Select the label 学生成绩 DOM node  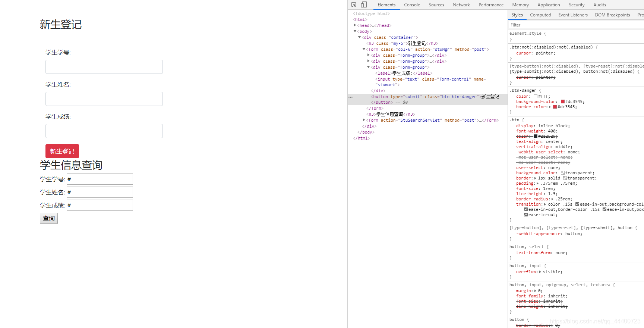[x=404, y=73]
